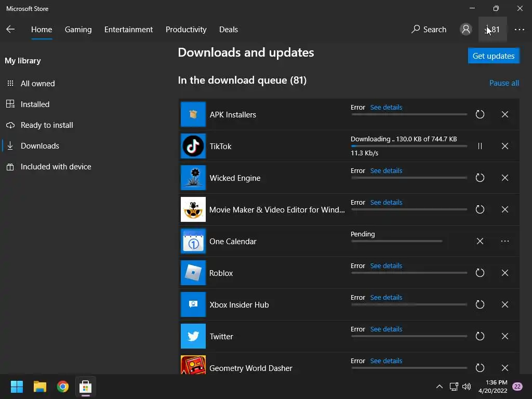Cancel the pending One Calendar download

(480, 241)
